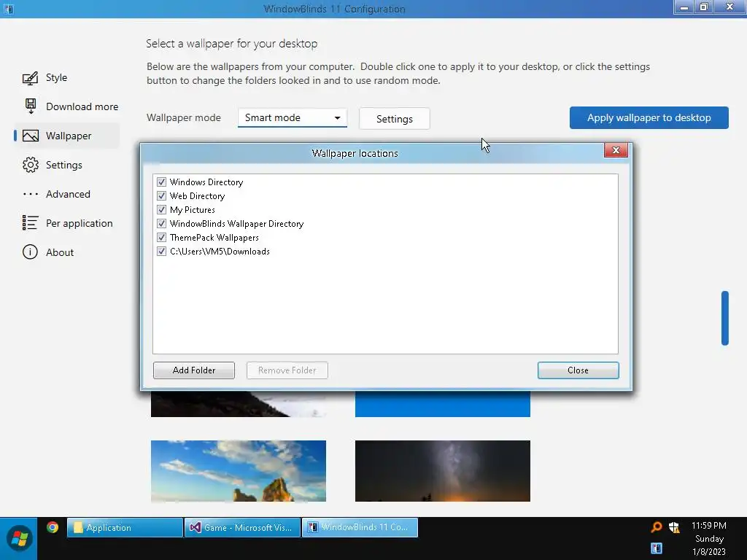Open the Settings section label in sidebar

pyautogui.click(x=64, y=165)
